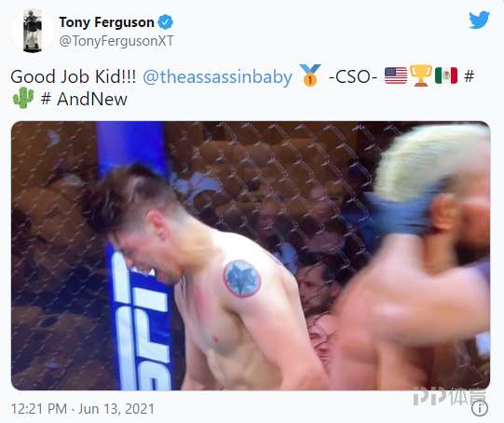Click the info icon below the image
The width and height of the screenshot is (504, 423).
[480, 409]
